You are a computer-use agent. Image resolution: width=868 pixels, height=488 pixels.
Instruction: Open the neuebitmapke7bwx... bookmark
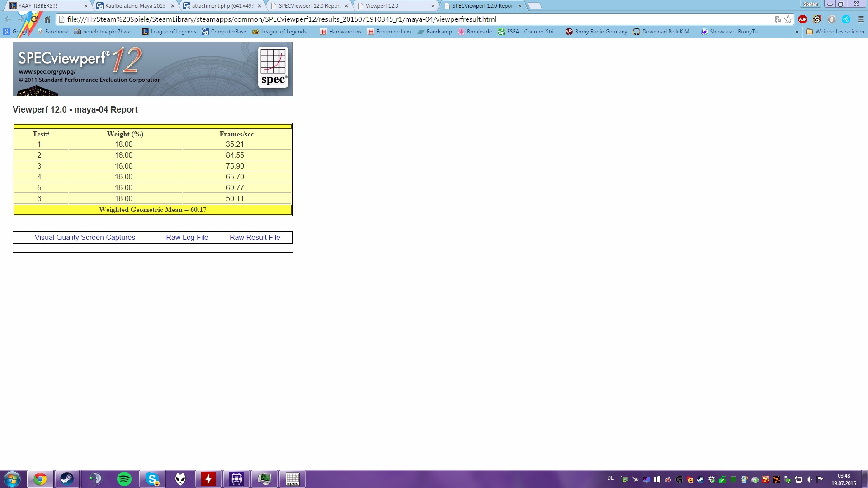[x=104, y=32]
